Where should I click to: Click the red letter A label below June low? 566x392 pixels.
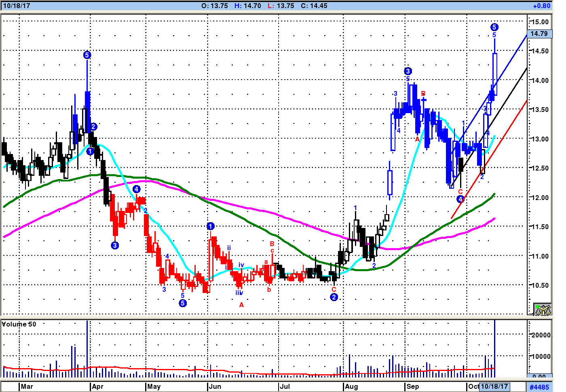[241, 305]
